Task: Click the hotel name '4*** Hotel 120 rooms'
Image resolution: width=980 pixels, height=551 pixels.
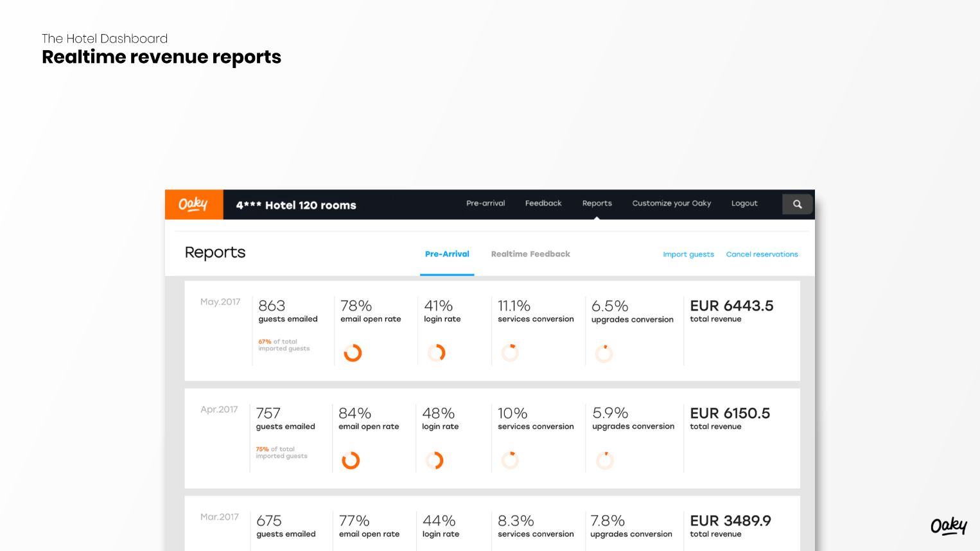Action: [x=296, y=206]
